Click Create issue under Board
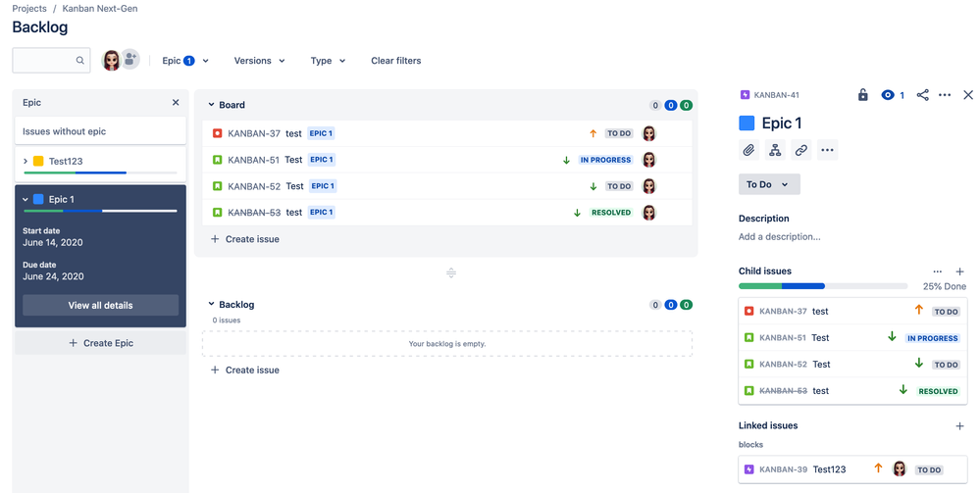This screenshot has height=493, width=980. (x=245, y=239)
